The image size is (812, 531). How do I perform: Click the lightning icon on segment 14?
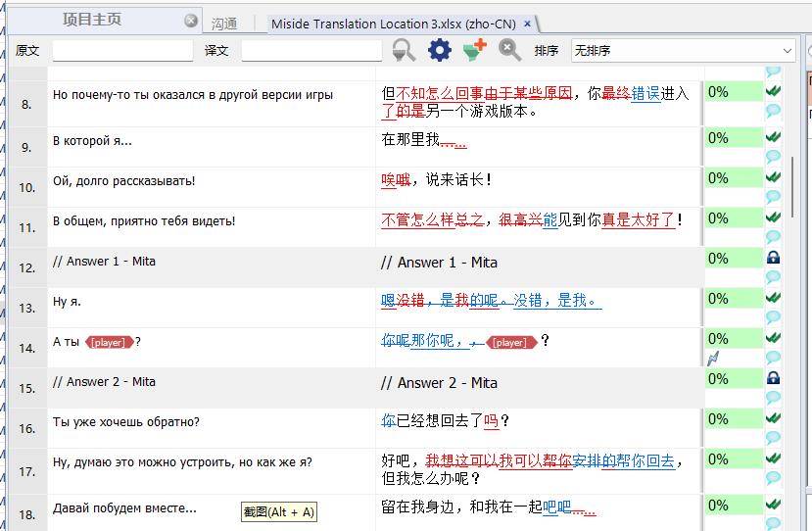(713, 358)
